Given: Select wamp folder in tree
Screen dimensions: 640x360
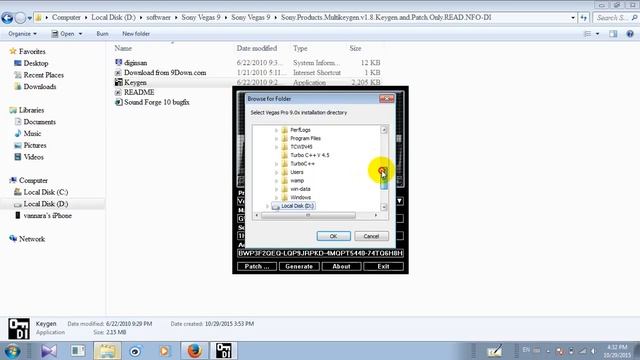Looking at the screenshot, I should coord(297,180).
